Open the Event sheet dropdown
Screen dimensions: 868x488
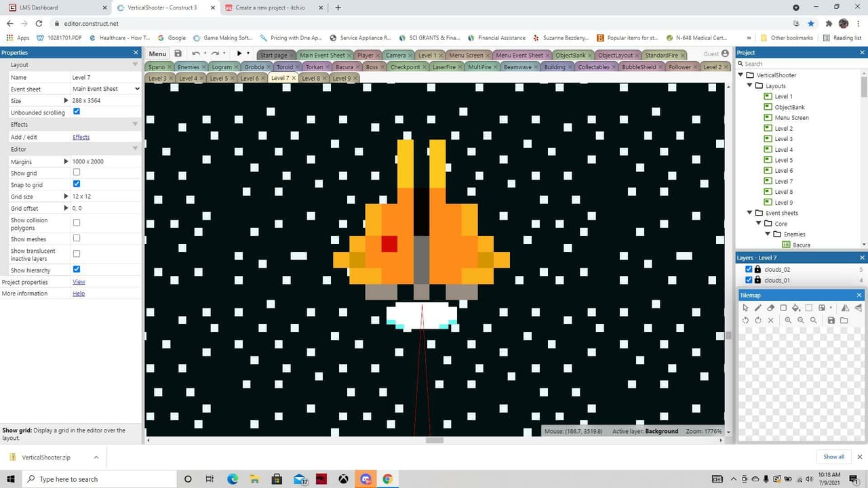(x=106, y=89)
